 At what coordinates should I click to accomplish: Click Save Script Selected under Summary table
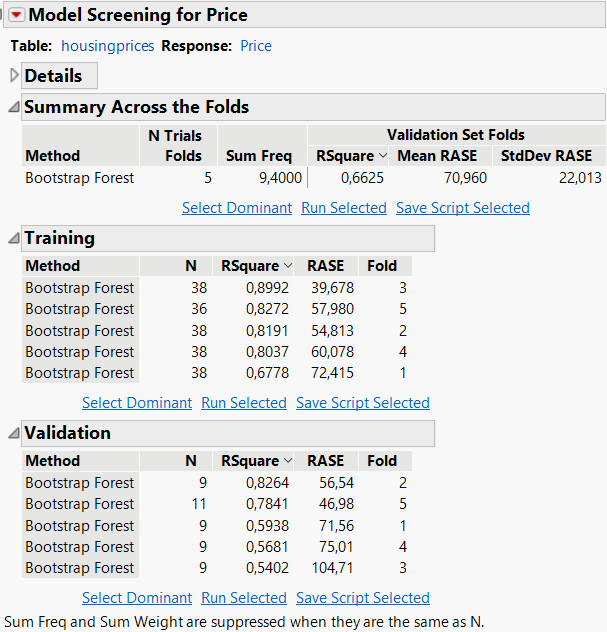coord(463,208)
